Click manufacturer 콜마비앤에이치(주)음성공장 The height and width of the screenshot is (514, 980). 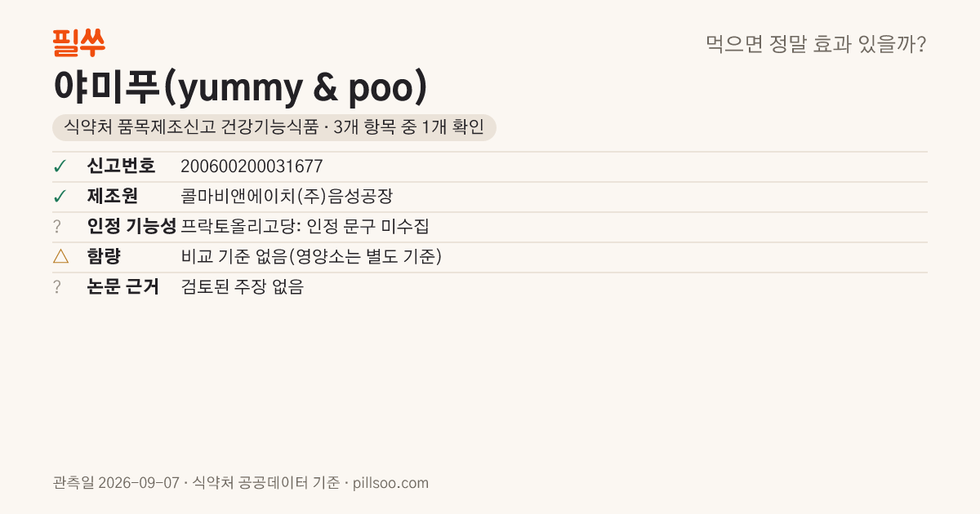pyautogui.click(x=292, y=197)
